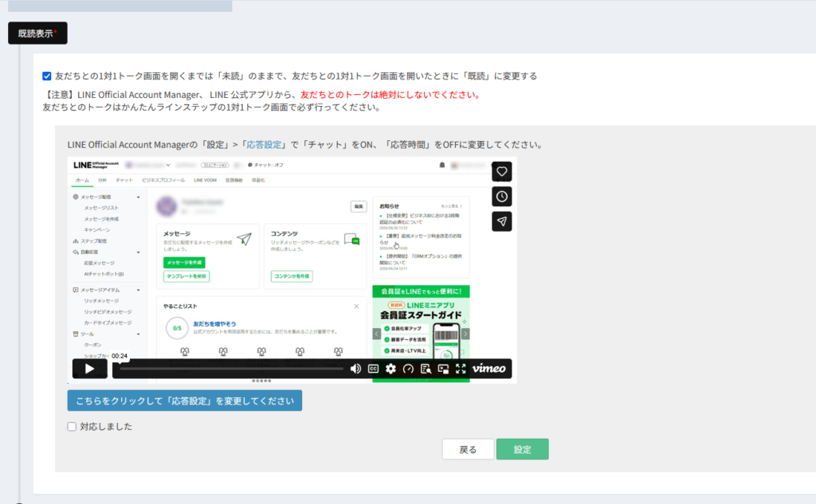
Task: Toggle closed captions CC icon
Action: pyautogui.click(x=373, y=369)
